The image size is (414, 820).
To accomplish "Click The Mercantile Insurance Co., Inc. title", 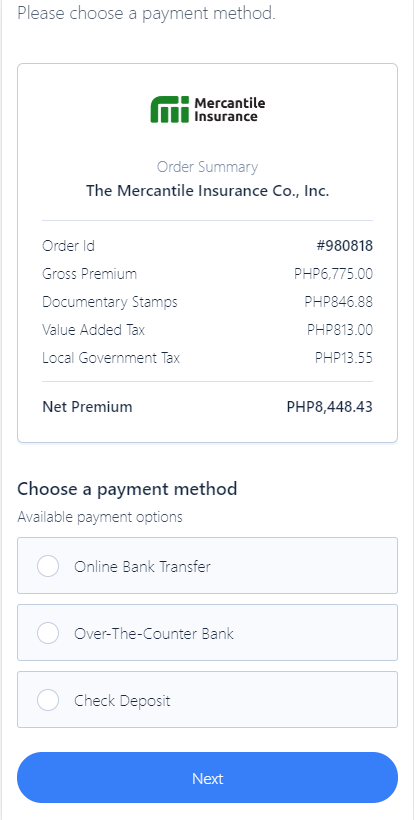I will (x=208, y=191).
